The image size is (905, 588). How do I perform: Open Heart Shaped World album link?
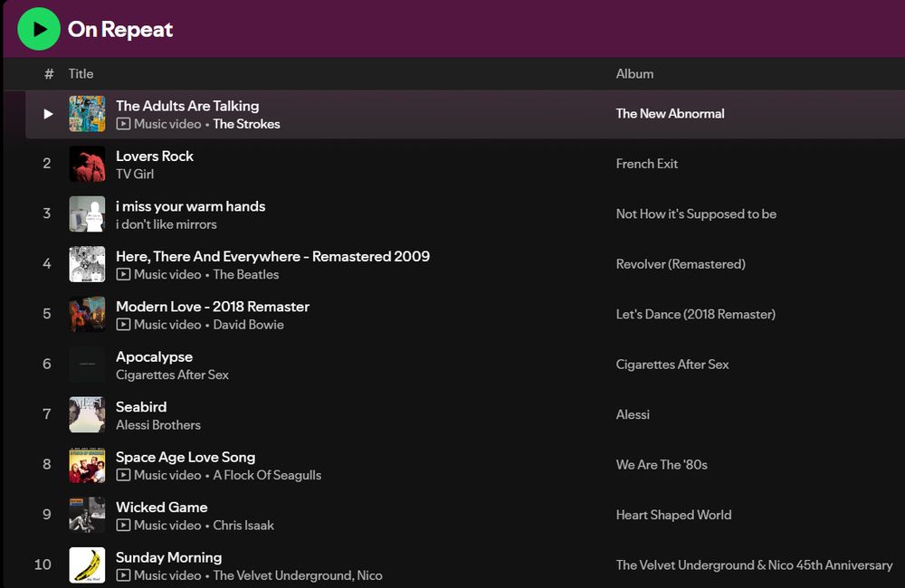(x=673, y=515)
